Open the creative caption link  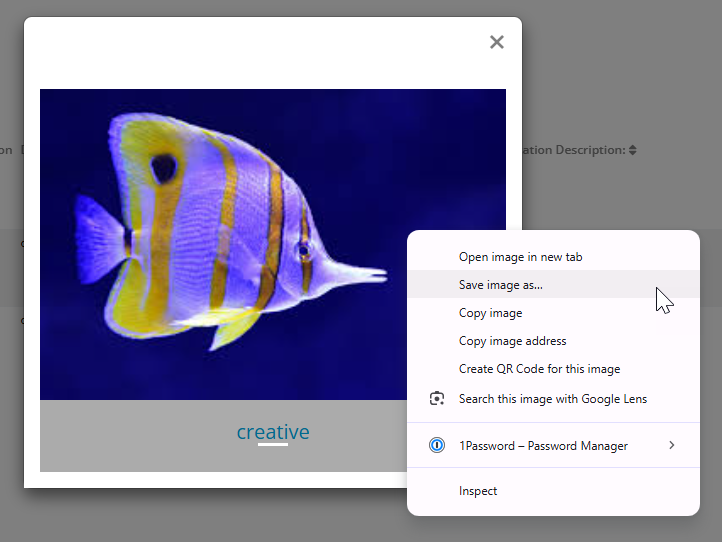272,432
